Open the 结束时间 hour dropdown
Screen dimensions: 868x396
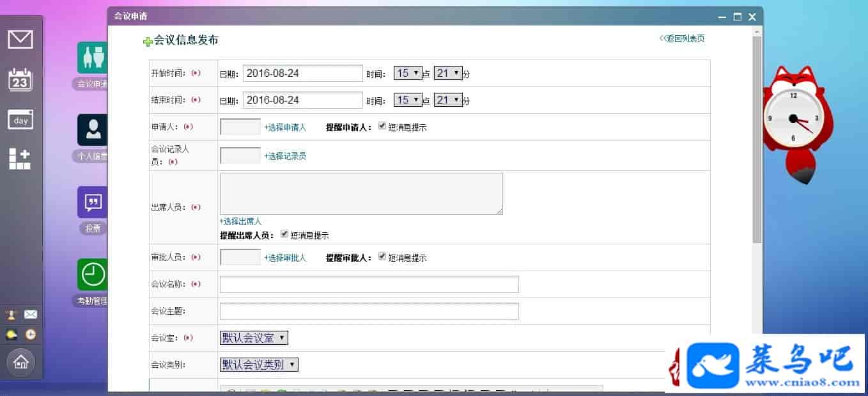point(408,100)
